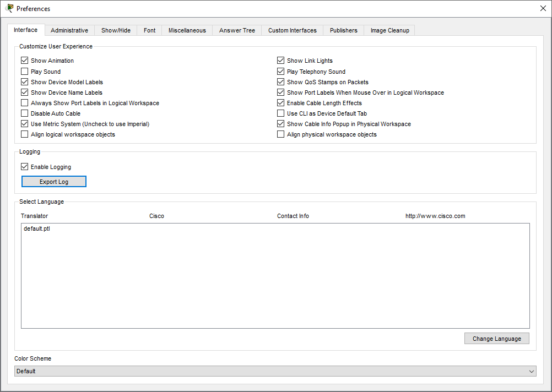Turn off Enable Logging checkbox

coord(24,167)
